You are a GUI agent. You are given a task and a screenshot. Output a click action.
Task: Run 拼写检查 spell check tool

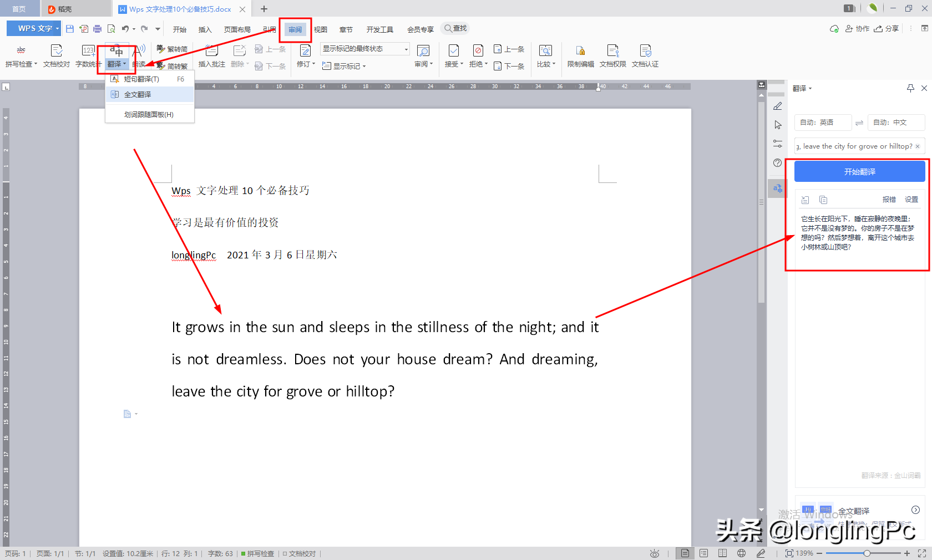pos(21,56)
